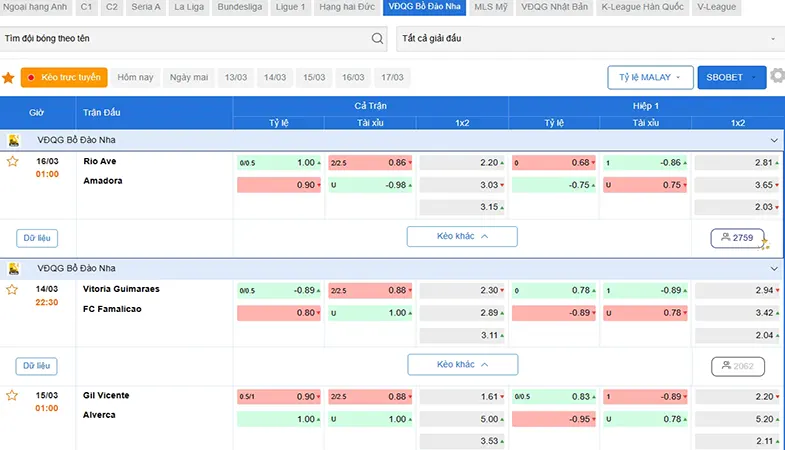Click the league emblem in first VĐQG row
This screenshot has width=785, height=450.
(14, 141)
